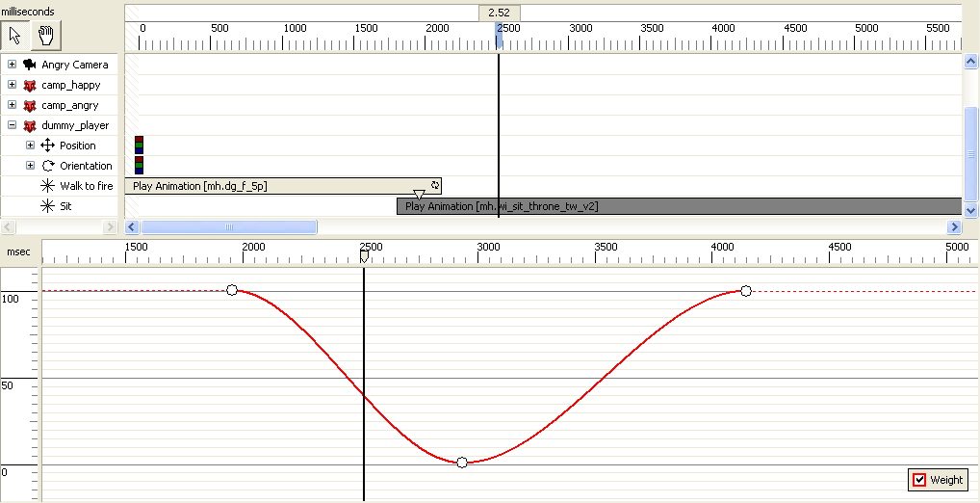Click the curve keyframe at the lowest point
The image size is (980, 503).
pos(462,463)
